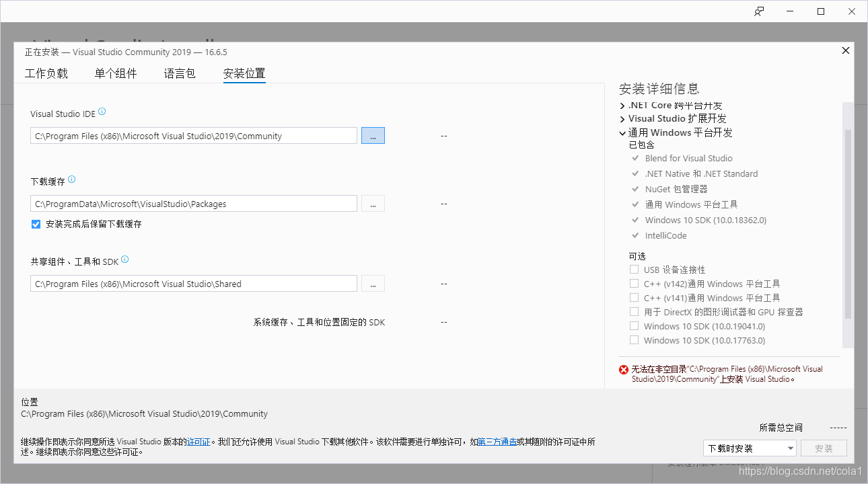The width and height of the screenshot is (868, 484).
Task: Click the 安装详细信息 heading
Action: click(x=659, y=89)
